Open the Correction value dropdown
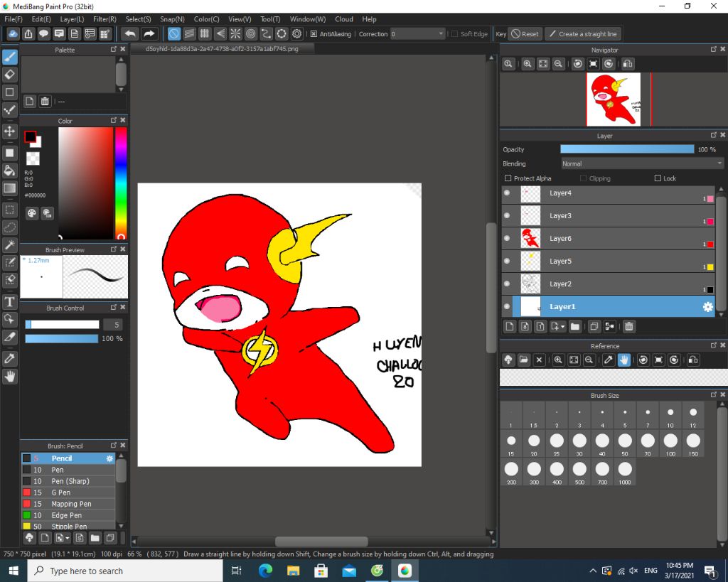Screen dimensions: 728x582 coord(418,34)
